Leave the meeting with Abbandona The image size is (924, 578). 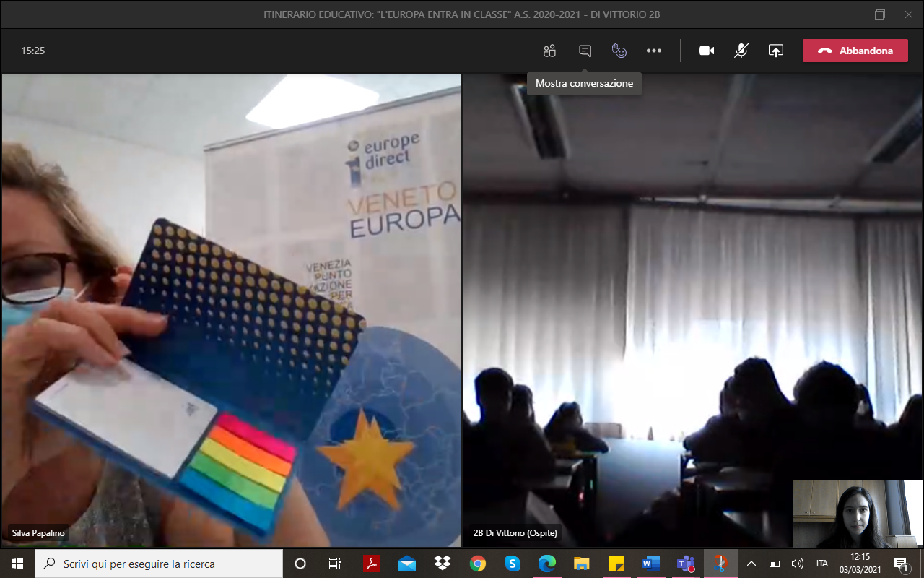pos(855,51)
